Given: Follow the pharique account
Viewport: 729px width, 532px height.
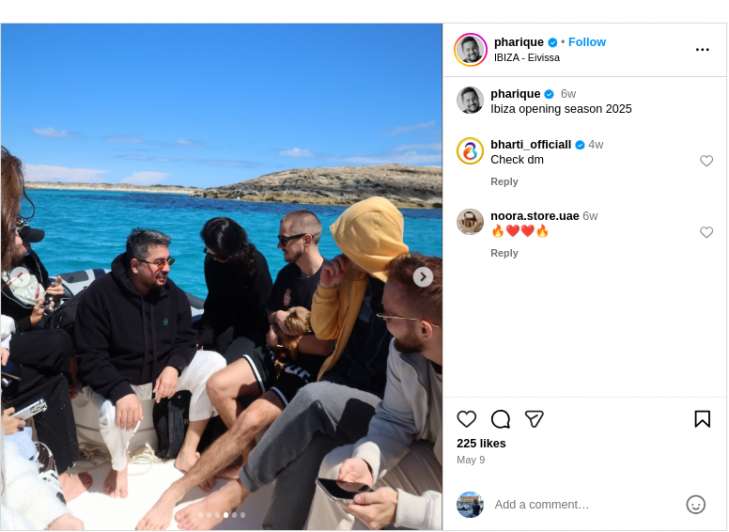Looking at the screenshot, I should (587, 42).
